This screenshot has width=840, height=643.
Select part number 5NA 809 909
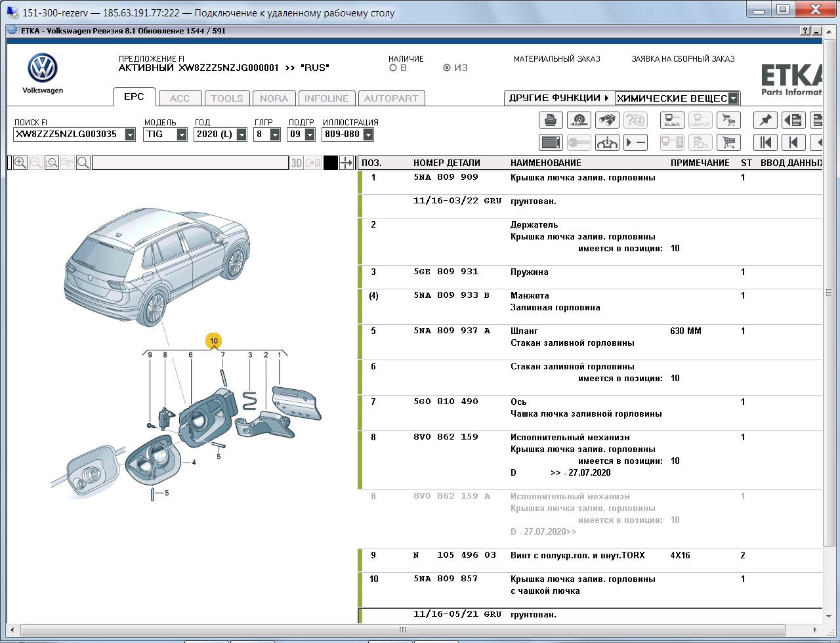point(446,177)
